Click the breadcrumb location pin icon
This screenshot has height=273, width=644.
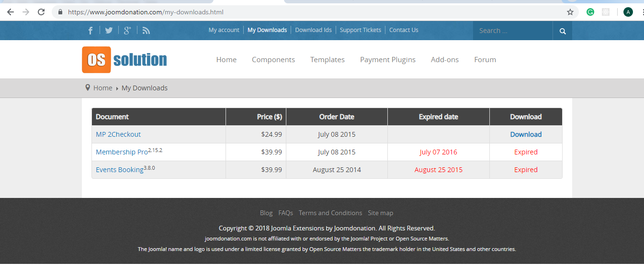point(88,87)
